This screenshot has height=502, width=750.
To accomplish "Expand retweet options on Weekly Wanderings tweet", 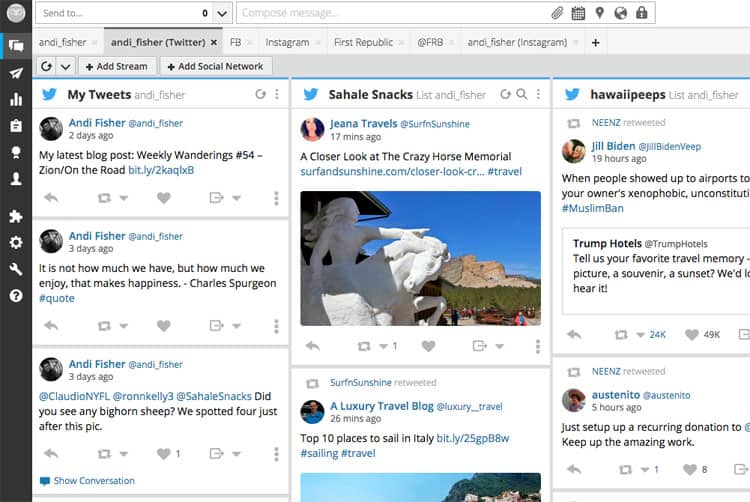I will click(123, 198).
